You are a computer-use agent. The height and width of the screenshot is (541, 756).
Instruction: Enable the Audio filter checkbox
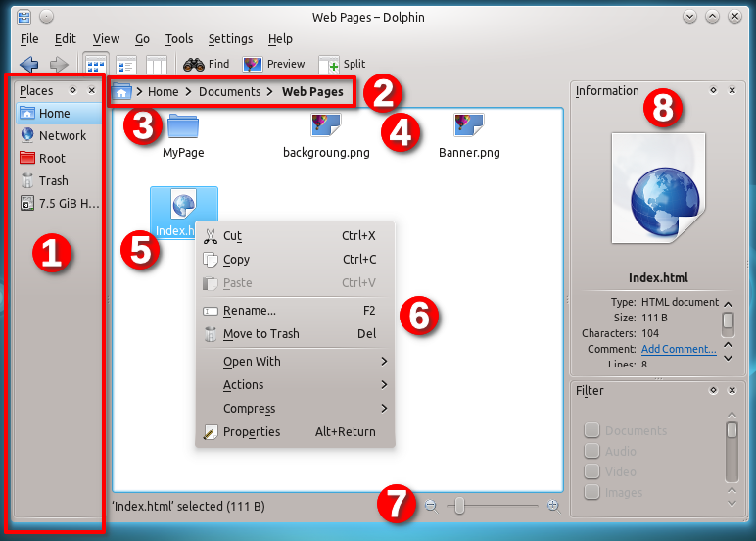(591, 451)
